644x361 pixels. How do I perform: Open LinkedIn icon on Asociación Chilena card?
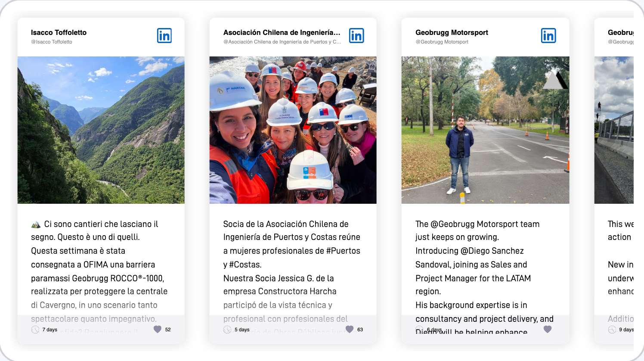point(356,36)
